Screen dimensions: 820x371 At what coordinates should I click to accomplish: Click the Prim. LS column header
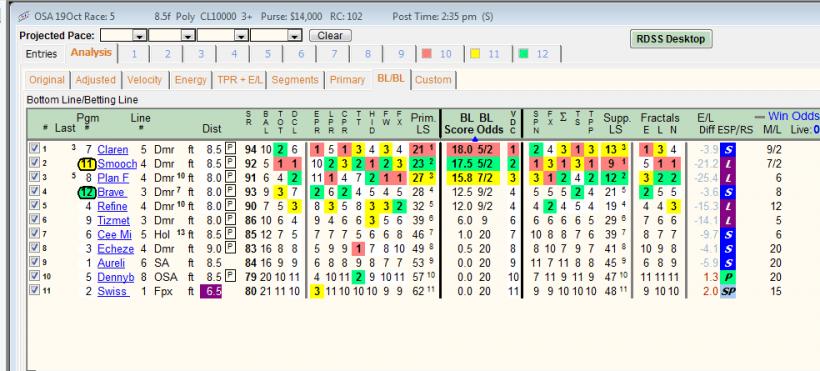422,123
